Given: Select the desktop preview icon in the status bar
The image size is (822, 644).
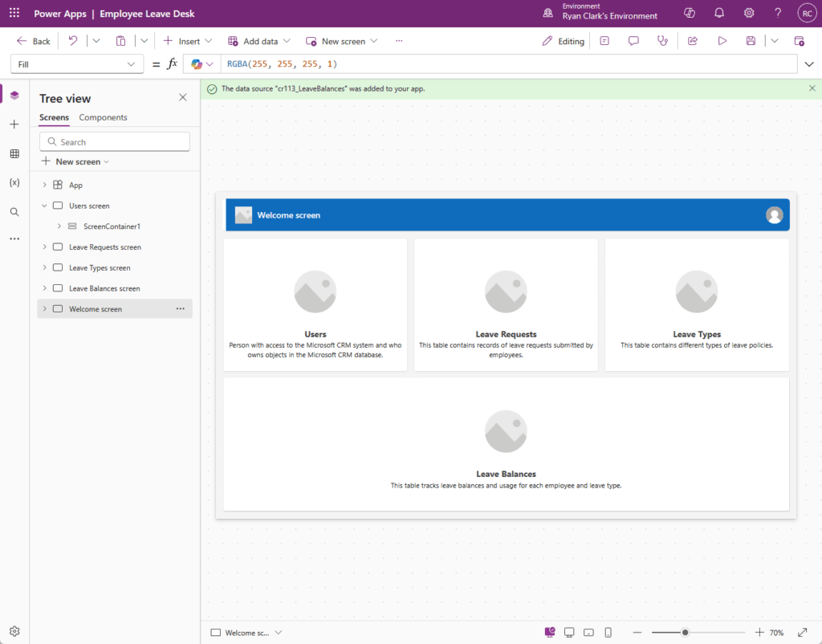Looking at the screenshot, I should [569, 633].
